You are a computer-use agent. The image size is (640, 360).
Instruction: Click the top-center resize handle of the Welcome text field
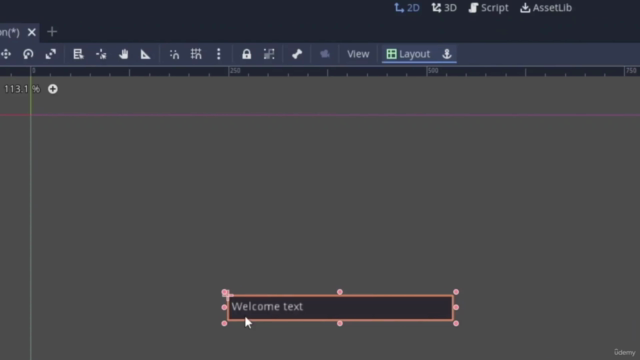click(340, 292)
